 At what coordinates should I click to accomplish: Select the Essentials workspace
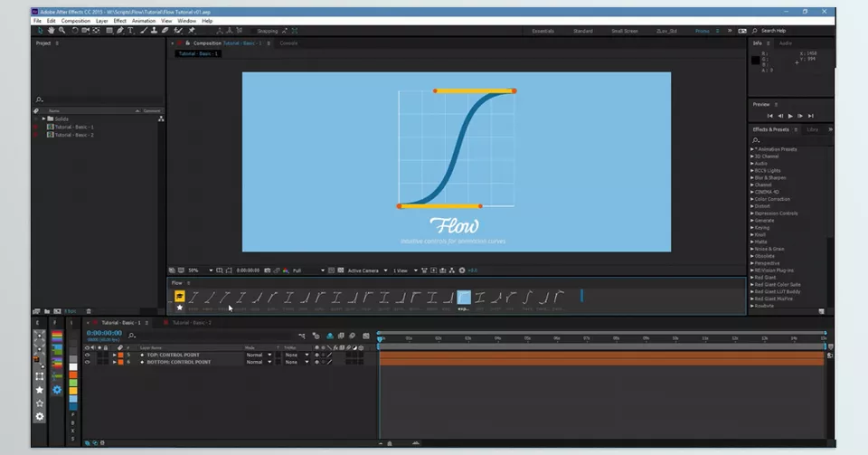point(543,31)
